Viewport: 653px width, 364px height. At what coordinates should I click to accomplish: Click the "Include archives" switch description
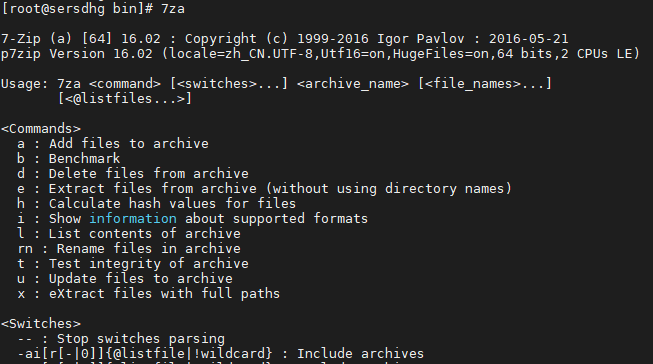tap(360, 354)
